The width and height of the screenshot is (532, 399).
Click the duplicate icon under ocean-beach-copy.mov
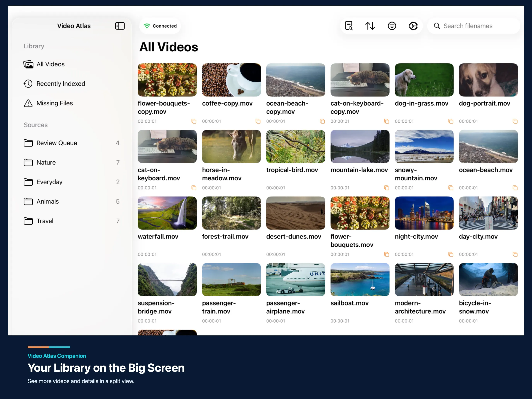[322, 121]
